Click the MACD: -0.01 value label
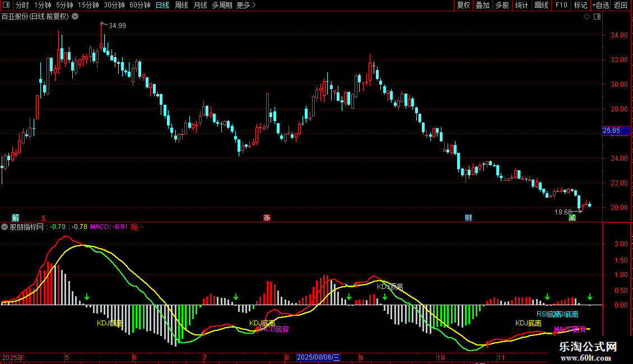The height and width of the screenshot is (364, 633). pyautogui.click(x=109, y=227)
